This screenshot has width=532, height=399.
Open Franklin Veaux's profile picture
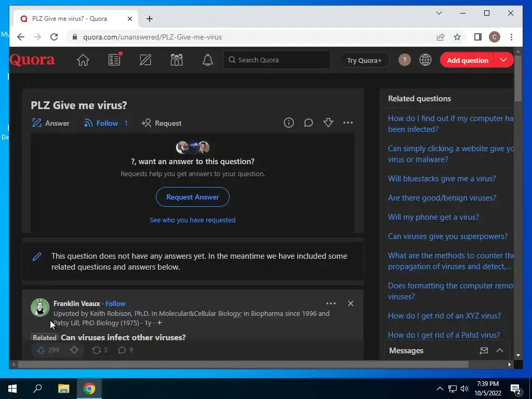(x=39, y=308)
